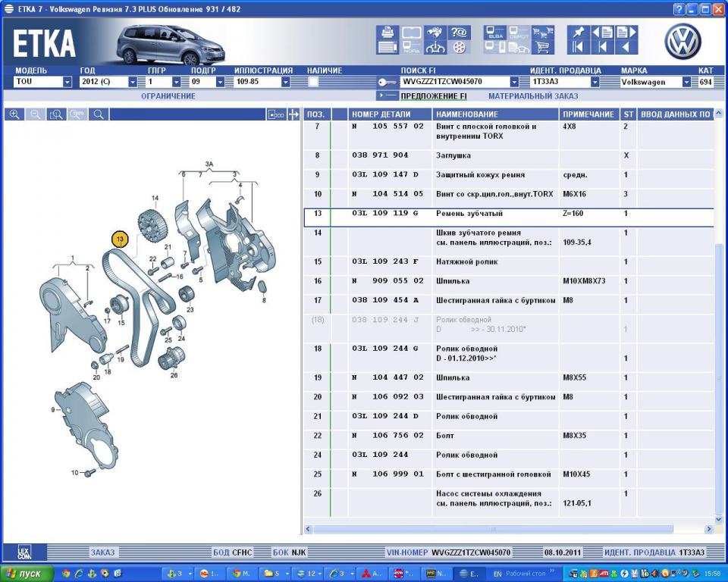Click the multiple shopping carts icon
The width and height of the screenshot is (728, 582).
click(x=542, y=33)
